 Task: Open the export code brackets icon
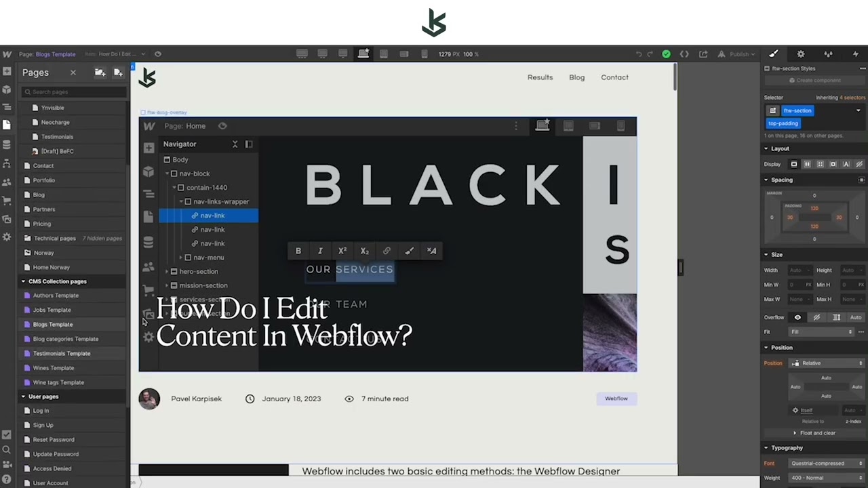click(x=684, y=54)
